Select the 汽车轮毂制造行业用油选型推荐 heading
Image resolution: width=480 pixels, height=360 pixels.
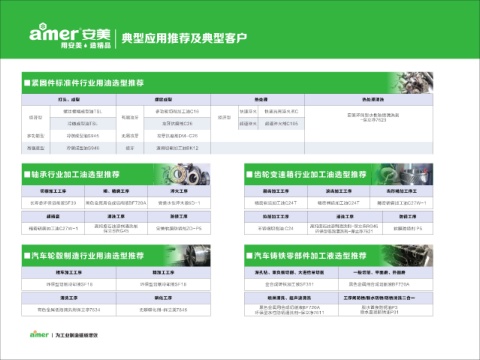click(x=88, y=256)
